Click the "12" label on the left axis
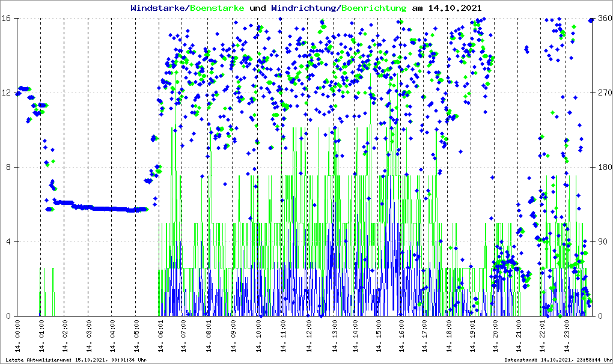Image resolution: width=613 pixels, height=364 pixels. tap(7, 93)
